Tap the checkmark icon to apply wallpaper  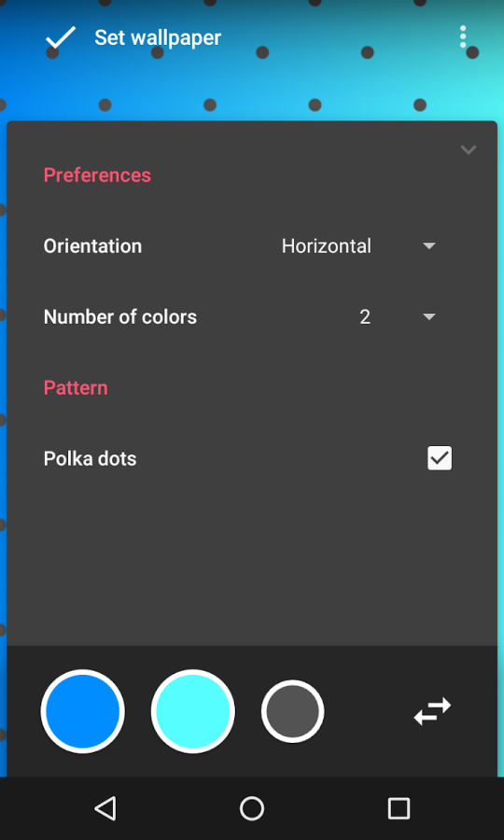(x=60, y=37)
